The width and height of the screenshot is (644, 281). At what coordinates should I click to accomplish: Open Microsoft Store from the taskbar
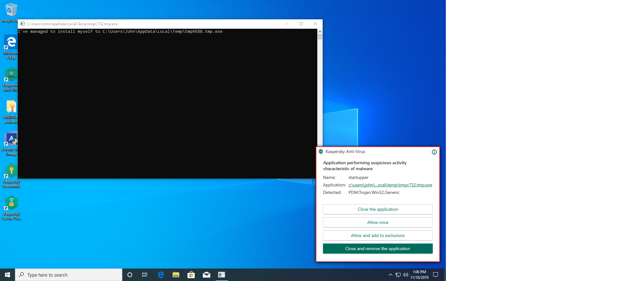[191, 275]
